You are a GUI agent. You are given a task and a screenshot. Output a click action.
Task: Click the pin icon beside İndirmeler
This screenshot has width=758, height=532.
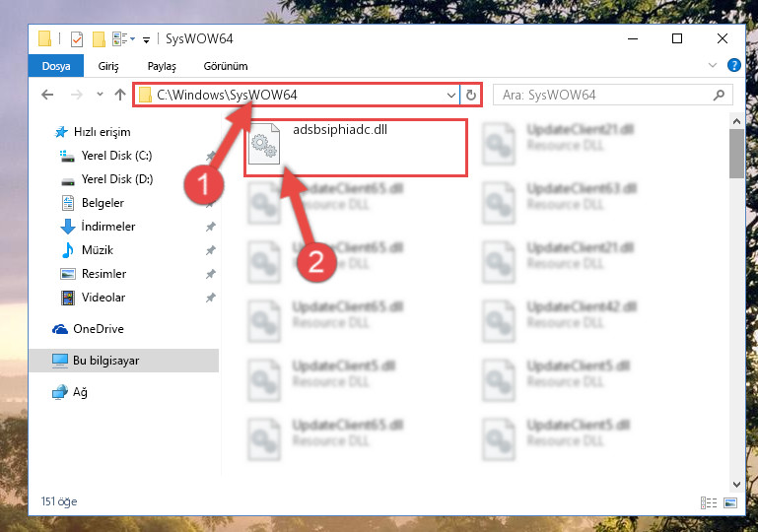(x=210, y=227)
